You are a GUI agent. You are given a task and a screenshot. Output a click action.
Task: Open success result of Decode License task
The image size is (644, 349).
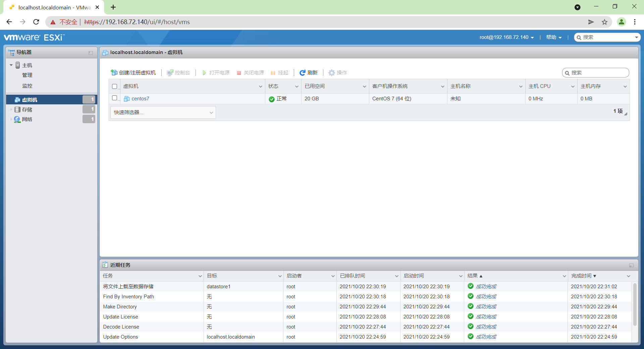[486, 327]
